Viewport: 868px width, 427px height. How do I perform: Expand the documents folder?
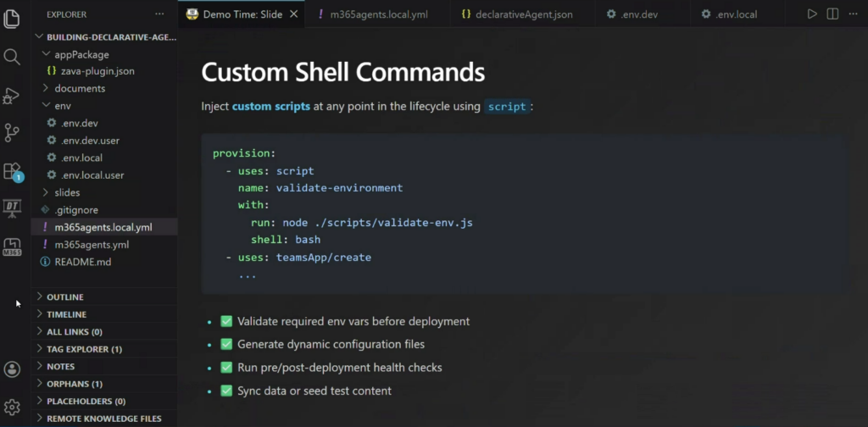click(x=80, y=88)
